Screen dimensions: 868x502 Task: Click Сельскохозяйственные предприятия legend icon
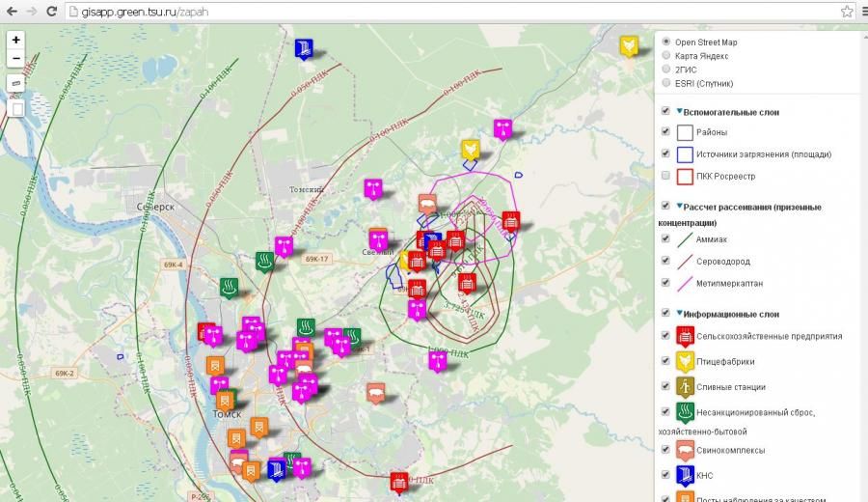(x=685, y=336)
